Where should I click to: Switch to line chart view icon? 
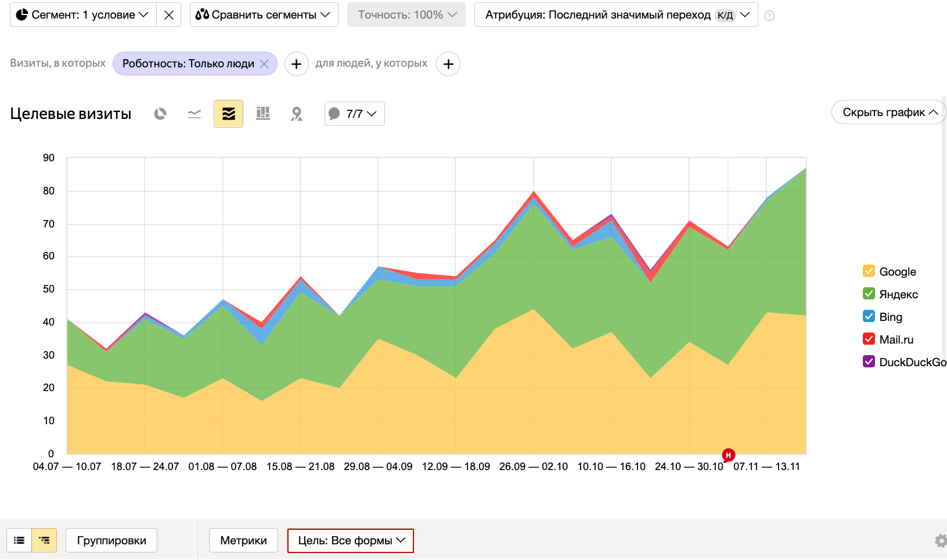[195, 114]
